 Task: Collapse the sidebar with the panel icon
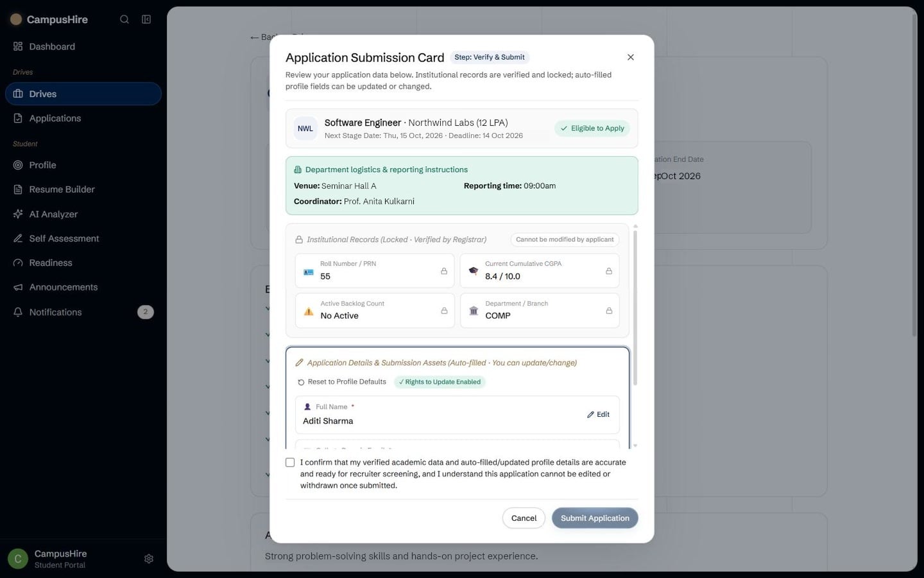146,19
